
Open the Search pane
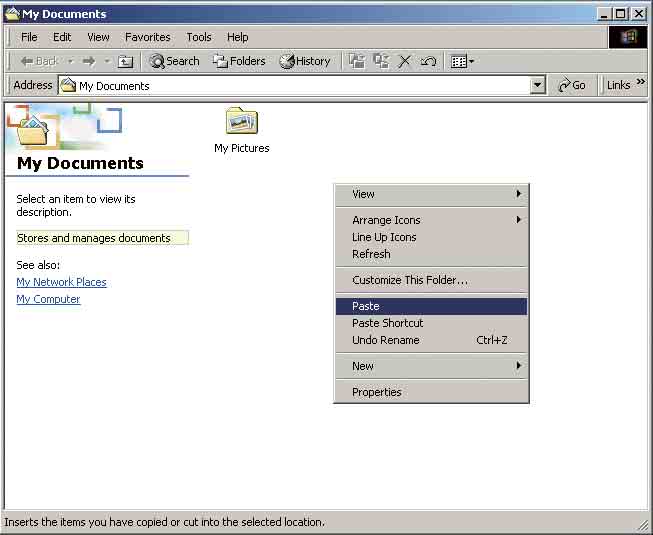coord(174,62)
